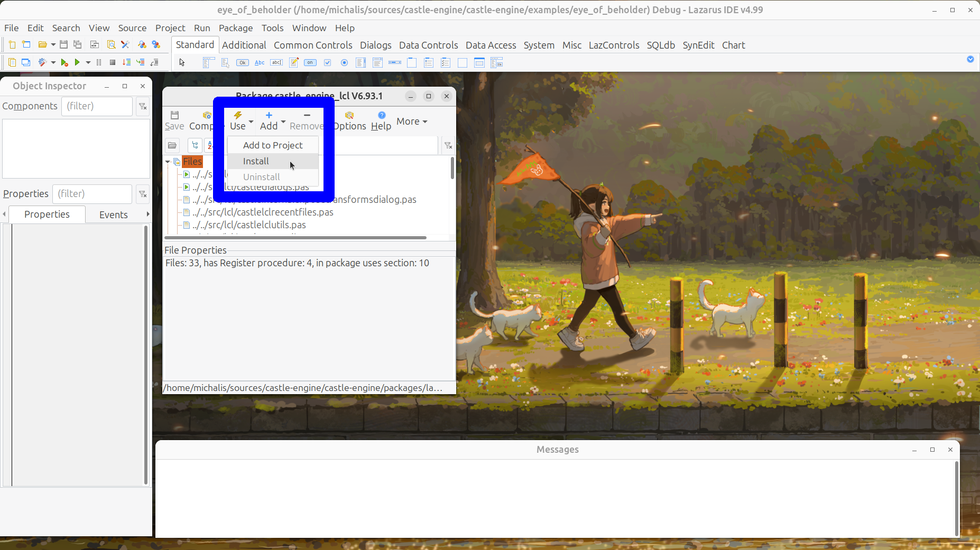980x550 pixels.
Task: Select castlelclrecentfiles.pas in the file tree
Action: [x=263, y=212]
